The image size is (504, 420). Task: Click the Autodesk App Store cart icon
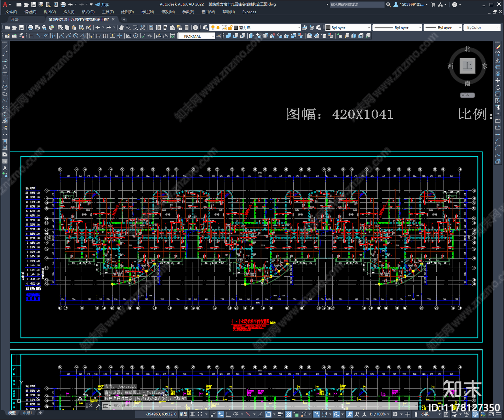(x=433, y=4)
